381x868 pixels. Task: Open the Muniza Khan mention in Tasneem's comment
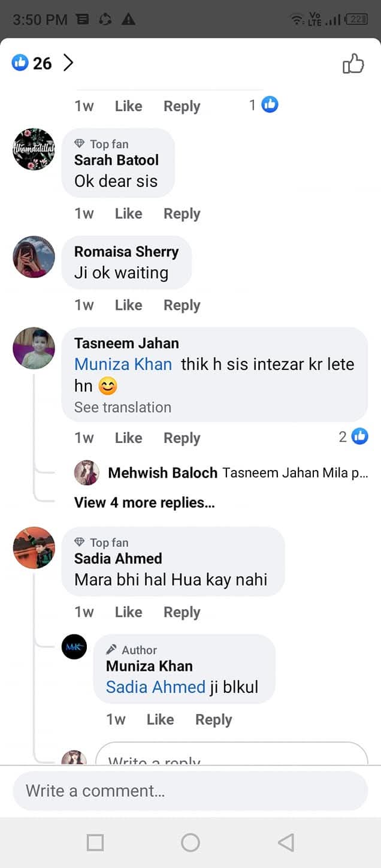(123, 364)
